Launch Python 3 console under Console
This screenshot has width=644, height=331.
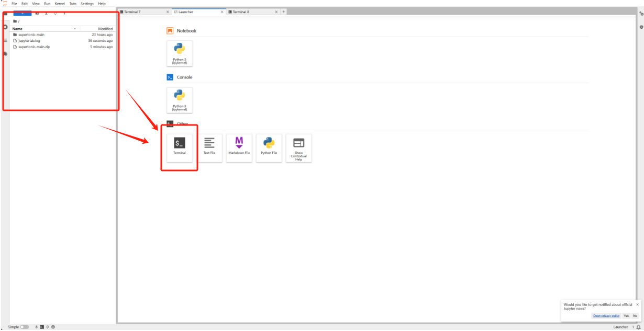tap(180, 100)
